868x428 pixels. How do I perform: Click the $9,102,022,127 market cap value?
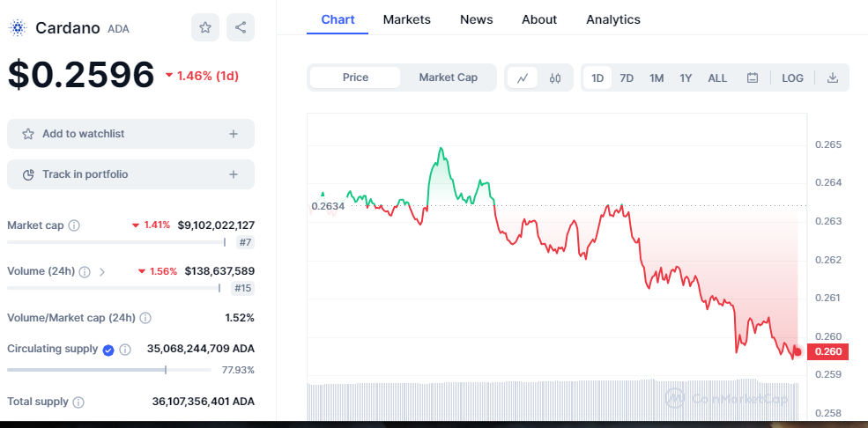[x=216, y=225]
